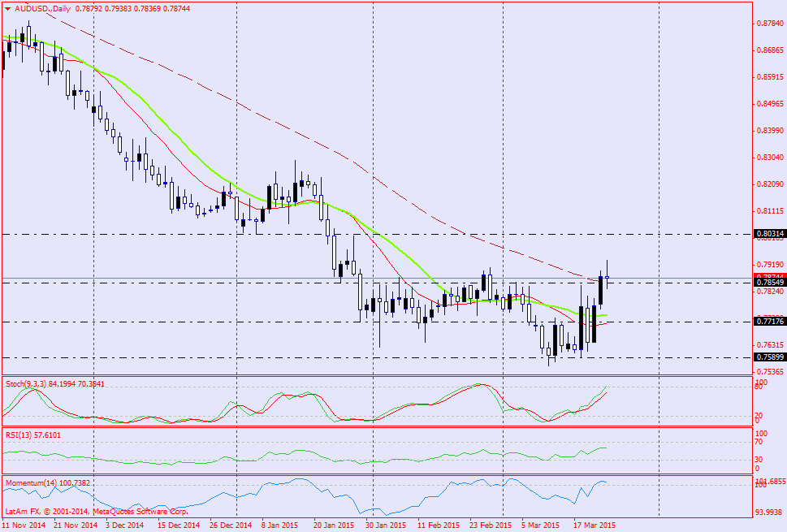787x532 pixels.
Task: Click the Stoch(9,3,3) indicator label
Action: [26, 383]
